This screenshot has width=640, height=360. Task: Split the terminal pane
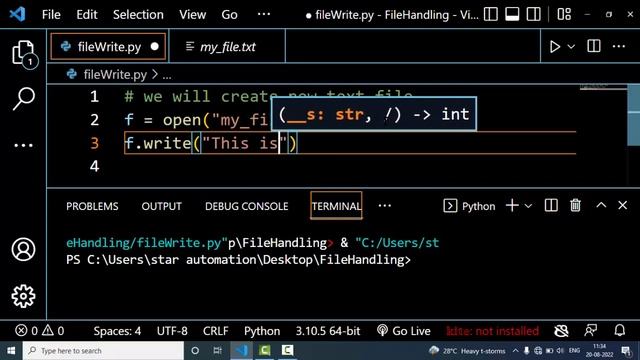pyautogui.click(x=551, y=205)
